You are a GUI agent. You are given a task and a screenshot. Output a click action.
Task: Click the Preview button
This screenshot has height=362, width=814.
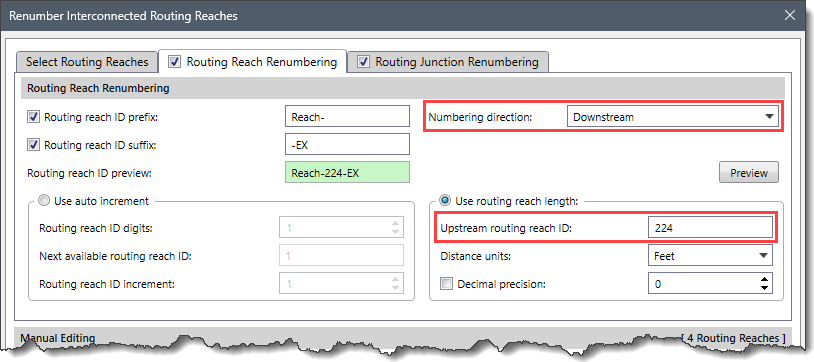(x=749, y=172)
